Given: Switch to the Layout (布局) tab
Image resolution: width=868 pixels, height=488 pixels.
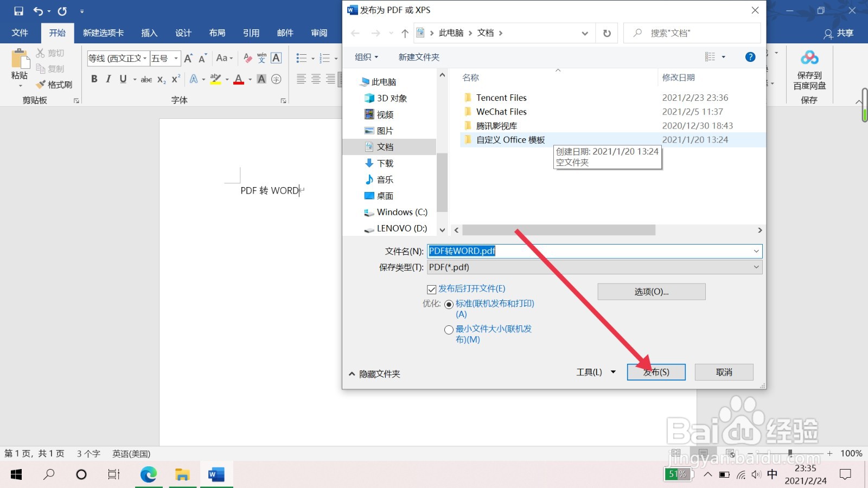Looking at the screenshot, I should tap(217, 33).
